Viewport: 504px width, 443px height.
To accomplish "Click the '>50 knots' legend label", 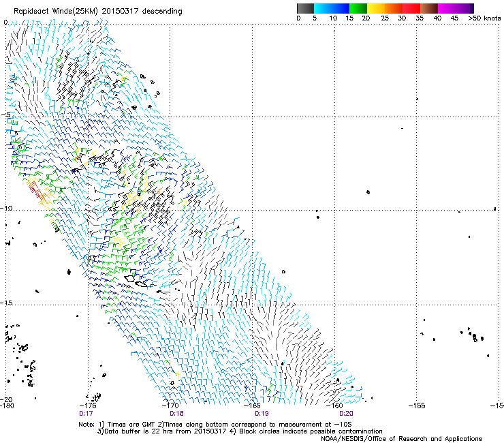I will 484,18.
